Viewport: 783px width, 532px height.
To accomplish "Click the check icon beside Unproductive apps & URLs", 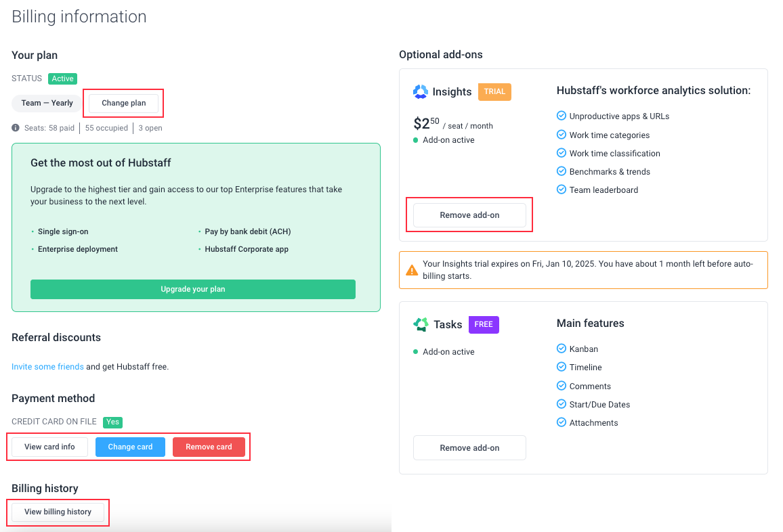I will click(x=562, y=116).
